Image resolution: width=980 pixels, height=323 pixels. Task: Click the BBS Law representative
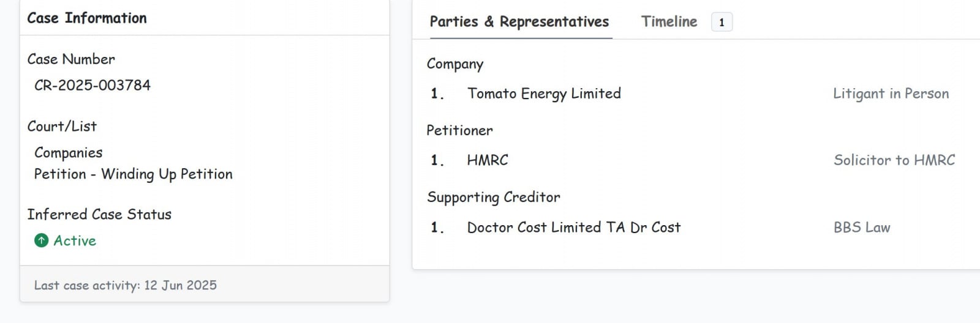tap(862, 228)
